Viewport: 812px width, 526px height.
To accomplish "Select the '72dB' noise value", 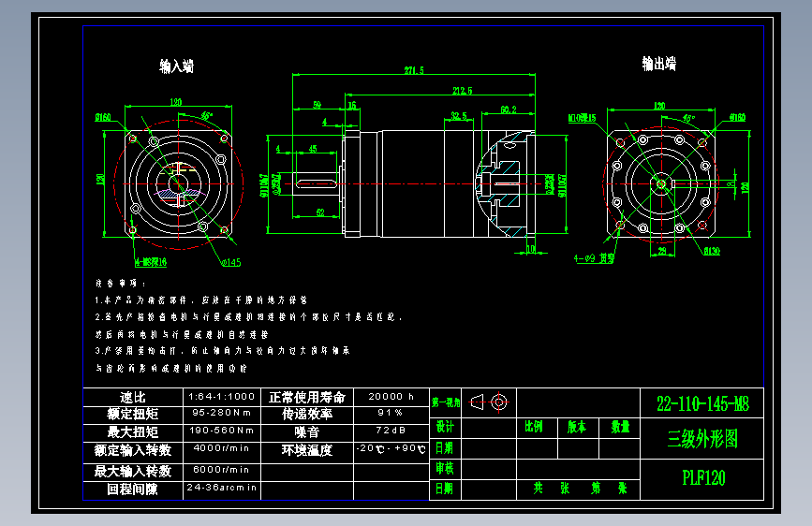I will [x=391, y=431].
